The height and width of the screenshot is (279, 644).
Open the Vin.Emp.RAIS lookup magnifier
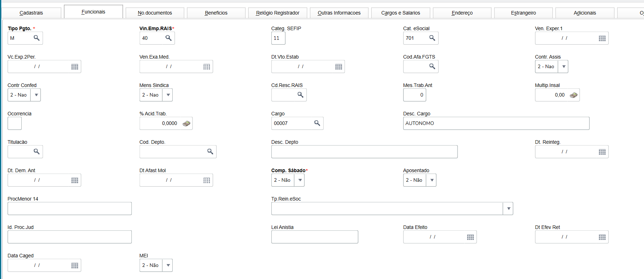pyautogui.click(x=168, y=38)
